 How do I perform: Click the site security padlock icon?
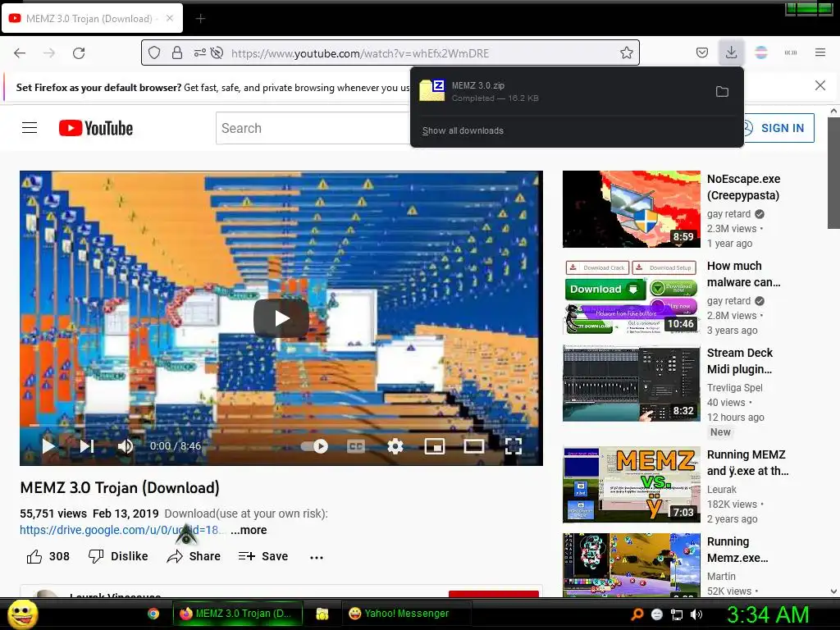[x=177, y=52]
